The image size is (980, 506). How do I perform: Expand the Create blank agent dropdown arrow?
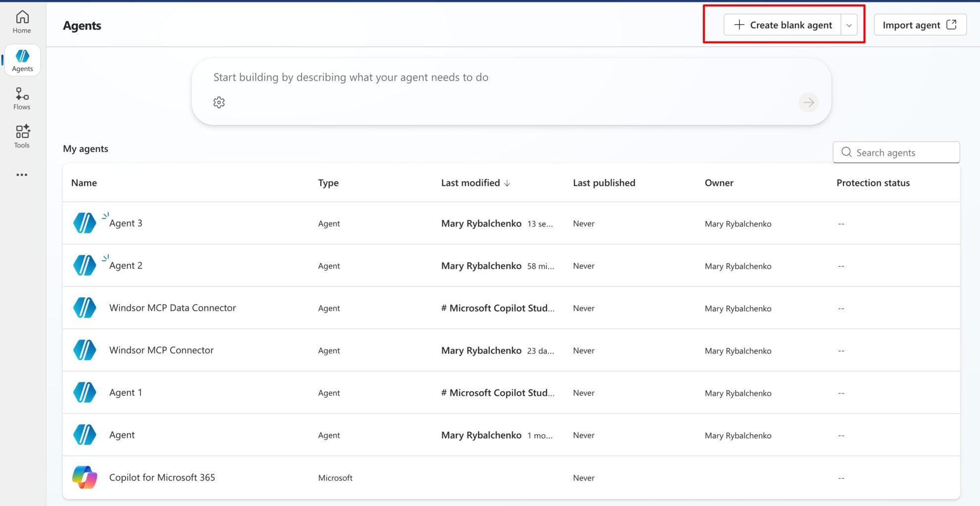(849, 25)
